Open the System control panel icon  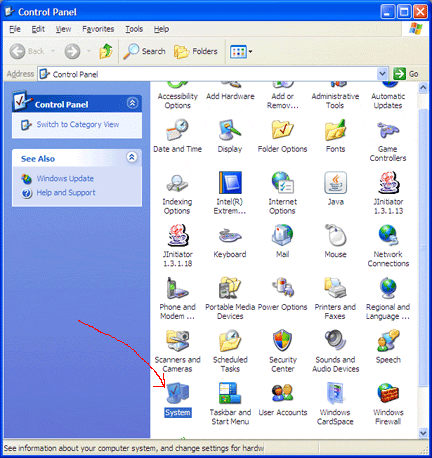coord(177,400)
